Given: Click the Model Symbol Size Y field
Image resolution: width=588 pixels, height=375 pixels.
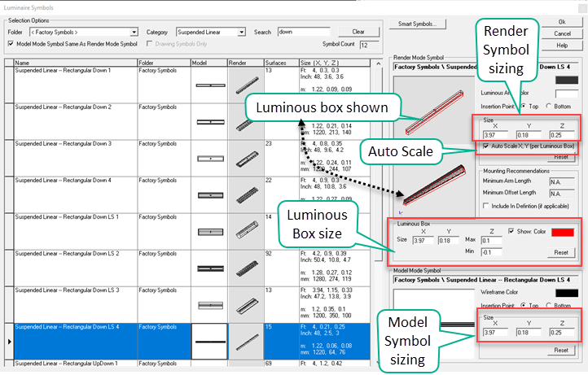Looking at the screenshot, I should click(x=529, y=332).
